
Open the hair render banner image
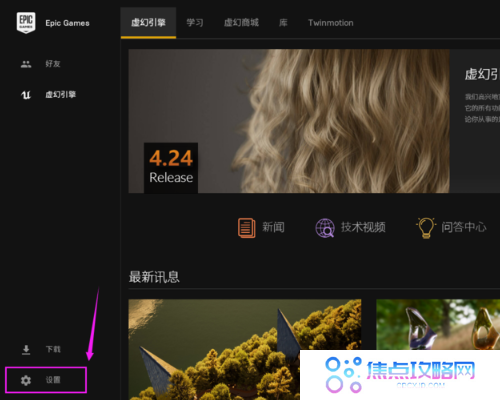[289, 121]
